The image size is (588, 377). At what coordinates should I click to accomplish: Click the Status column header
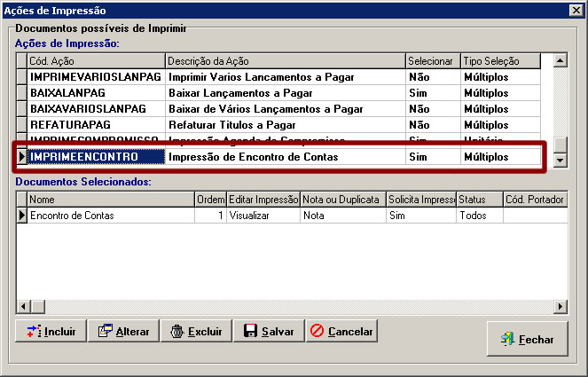click(x=479, y=200)
